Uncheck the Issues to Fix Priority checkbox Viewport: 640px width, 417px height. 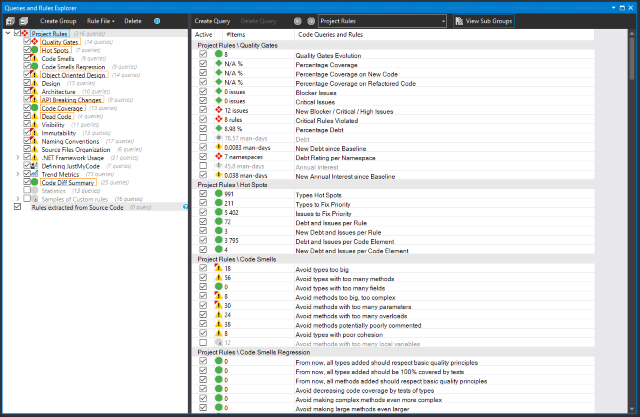click(203, 212)
